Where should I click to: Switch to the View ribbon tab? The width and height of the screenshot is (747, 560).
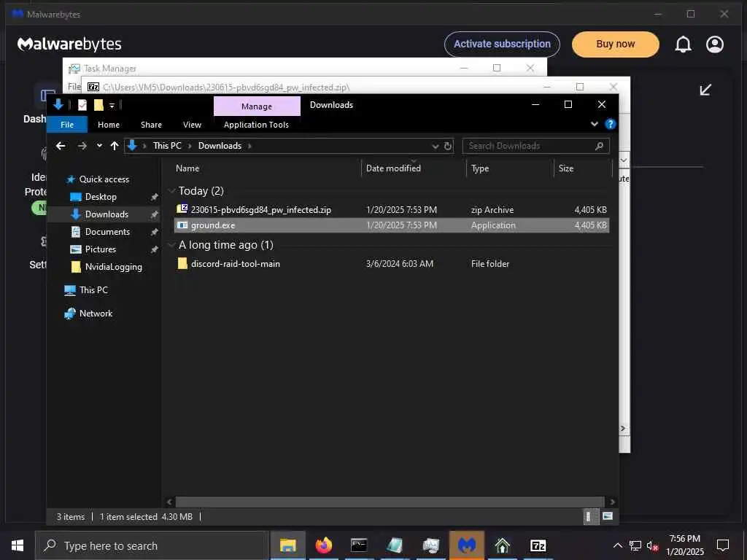coord(192,125)
